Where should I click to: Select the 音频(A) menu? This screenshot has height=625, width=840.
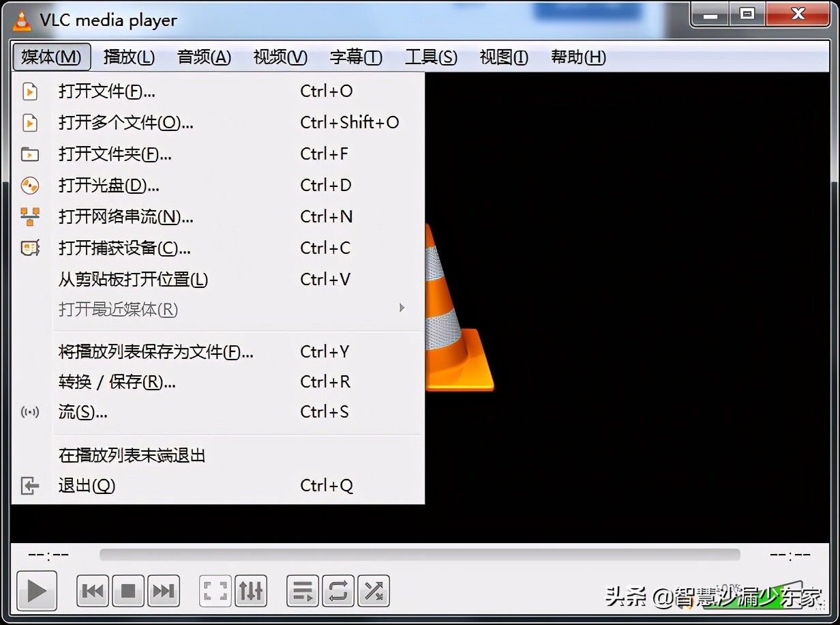202,57
